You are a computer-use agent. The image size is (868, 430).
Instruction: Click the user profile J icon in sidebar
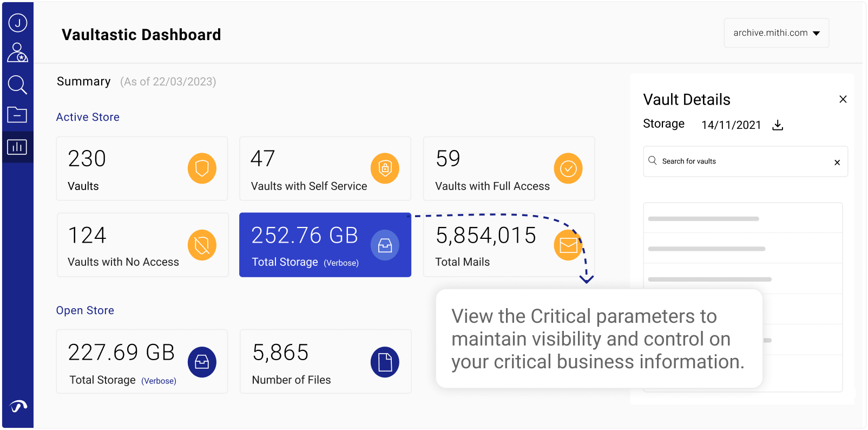coord(17,23)
